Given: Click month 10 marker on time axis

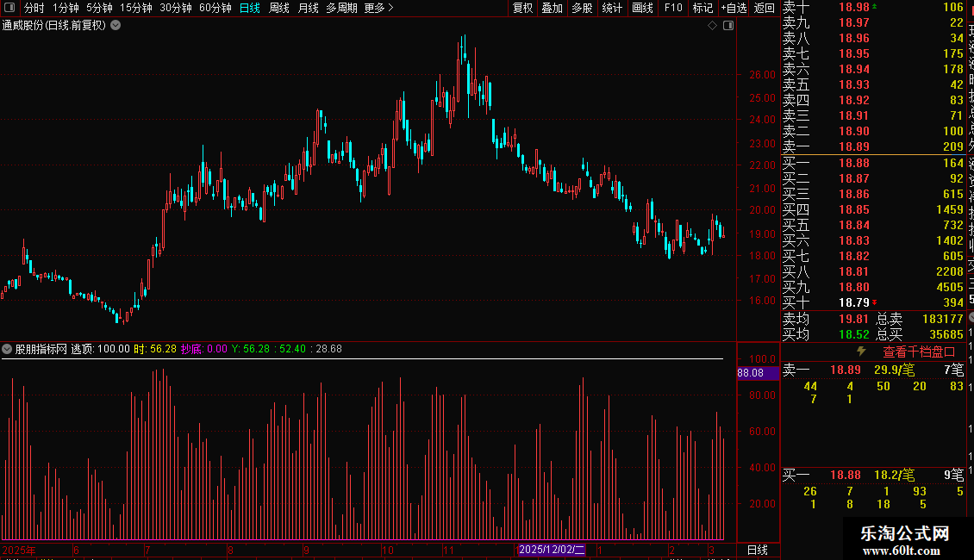Looking at the screenshot, I should tap(388, 550).
